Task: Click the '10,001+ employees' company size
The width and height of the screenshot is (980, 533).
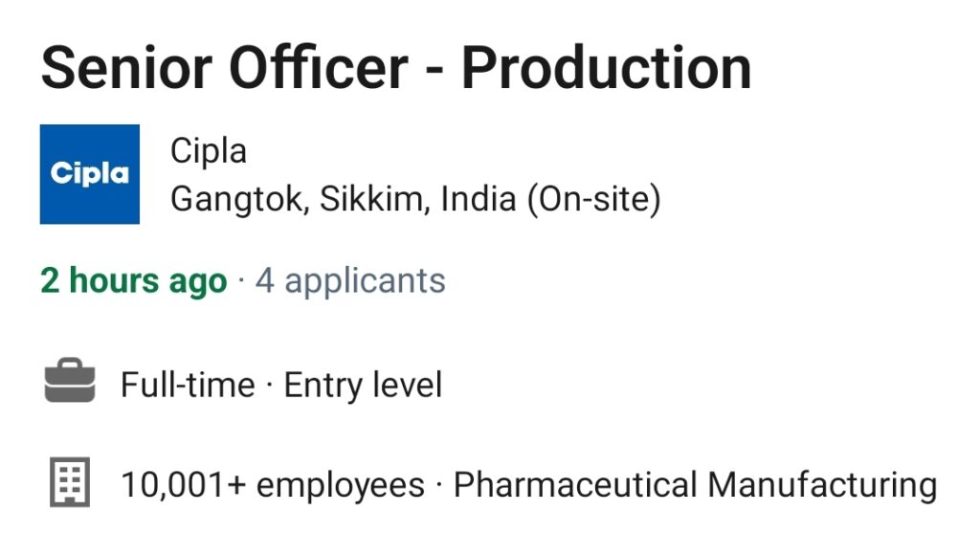Action: click(273, 485)
